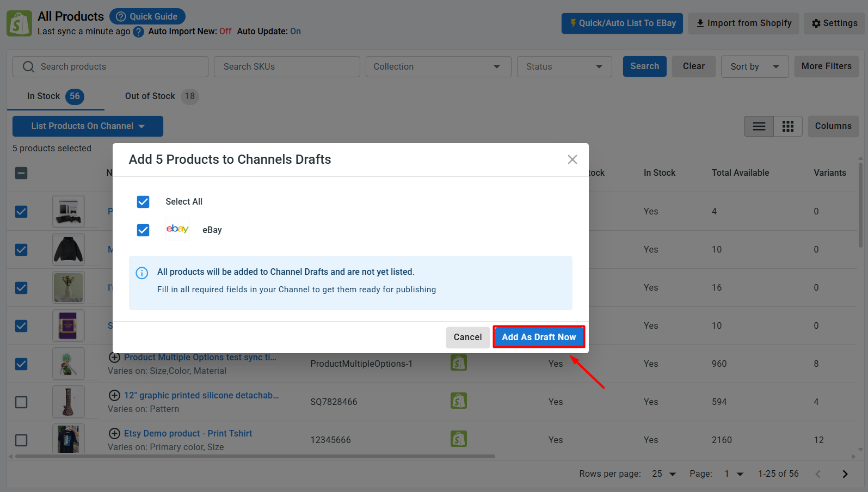Screen dimensions: 868x492
Task: Click the 12" silicone bong thumbnail
Action: tap(69, 402)
